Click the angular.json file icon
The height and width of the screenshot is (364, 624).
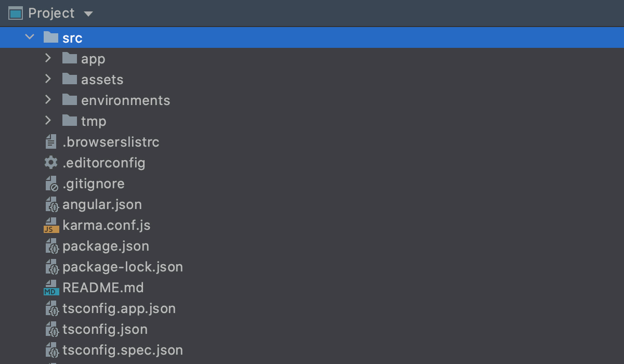pos(51,204)
